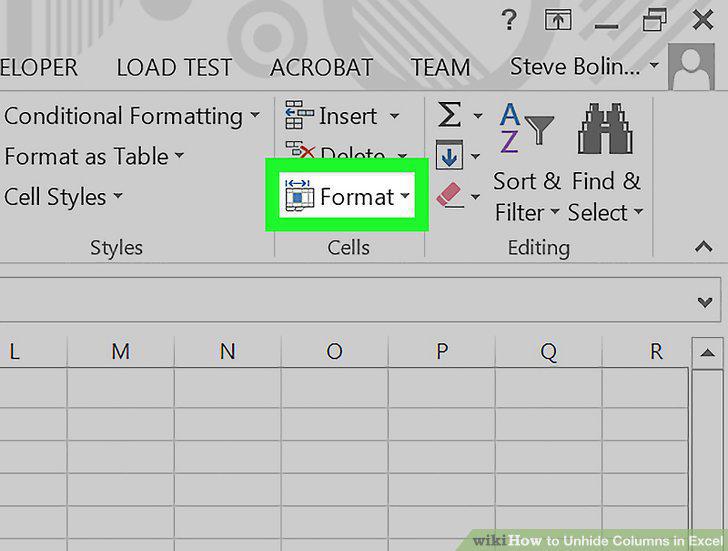This screenshot has height=551, width=728.
Task: Click the vertical scrollbar up arrow
Action: coord(707,353)
